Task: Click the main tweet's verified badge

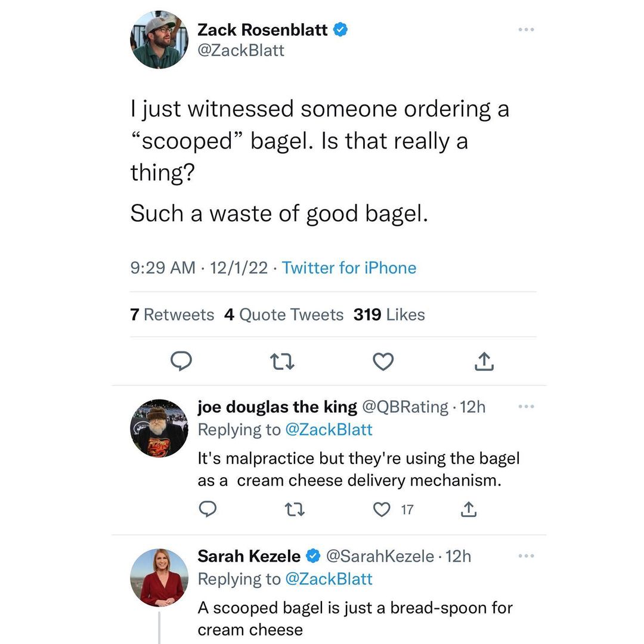Action: pyautogui.click(x=340, y=30)
